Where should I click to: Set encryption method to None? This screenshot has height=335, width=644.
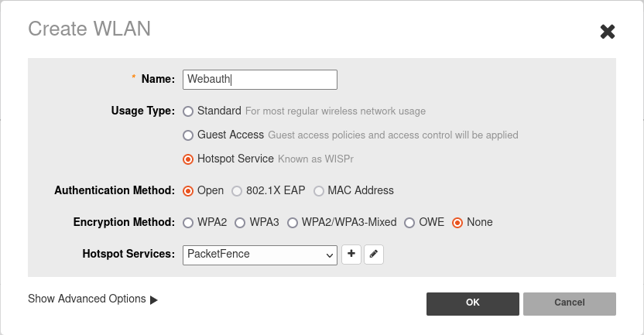[x=457, y=223]
